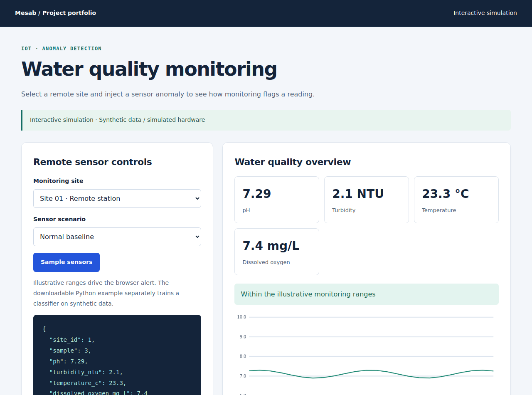The image size is (532, 395).
Task: Click the 2.1 NTU Turbidity card
Action: tap(367, 200)
